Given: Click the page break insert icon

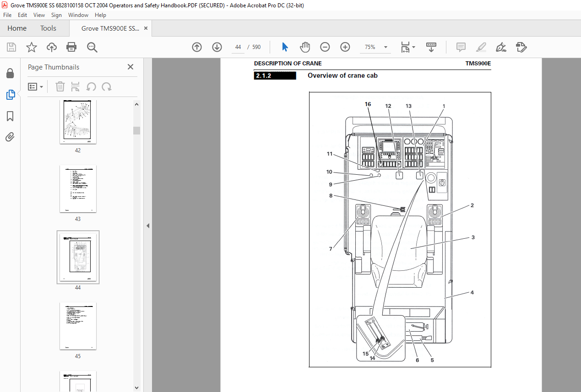Looking at the screenshot, I should pyautogui.click(x=76, y=86).
